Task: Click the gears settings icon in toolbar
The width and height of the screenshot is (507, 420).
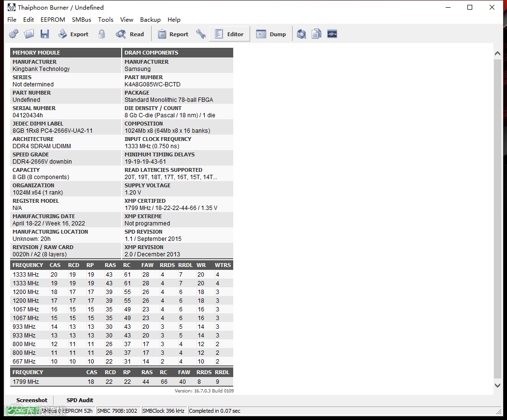Action: [14, 34]
